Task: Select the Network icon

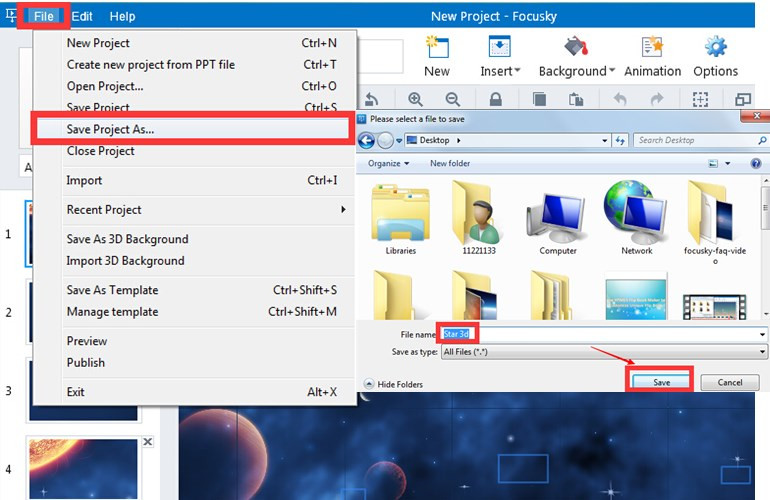Action: (x=635, y=212)
